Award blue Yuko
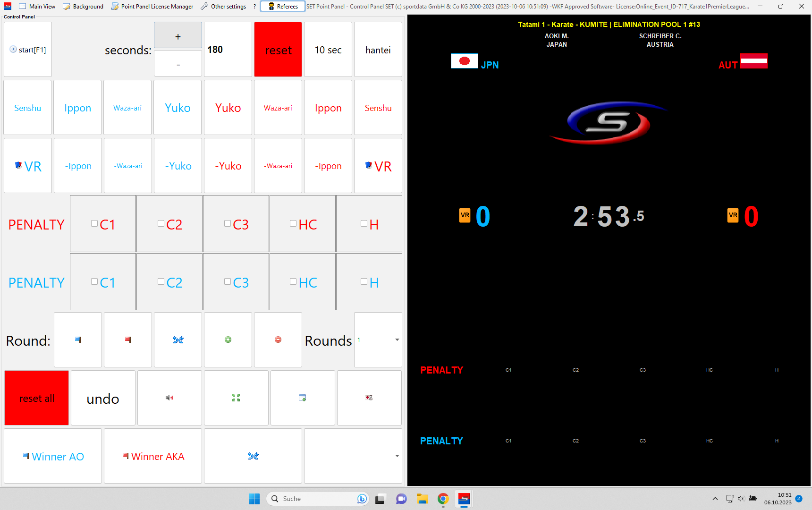The width and height of the screenshot is (812, 510). click(178, 108)
